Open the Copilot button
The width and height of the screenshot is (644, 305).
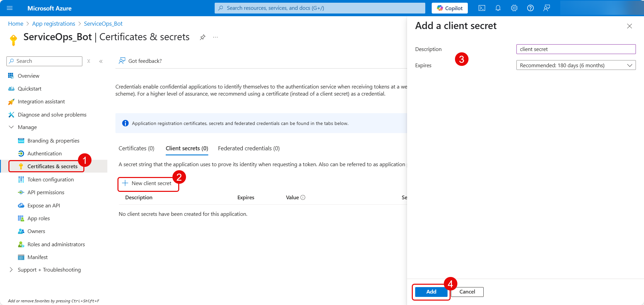450,8
